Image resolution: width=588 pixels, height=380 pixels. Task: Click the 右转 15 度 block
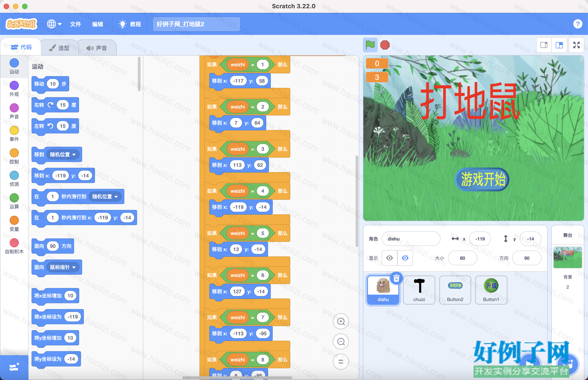[x=55, y=105]
